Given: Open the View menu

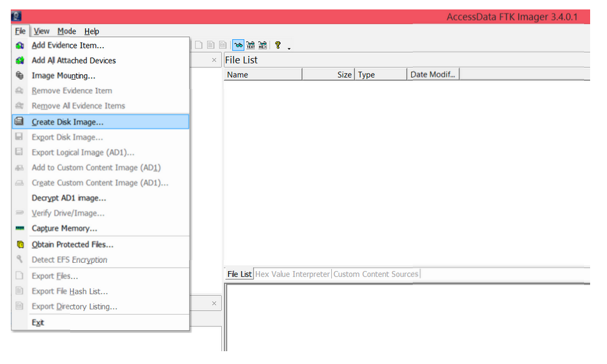Looking at the screenshot, I should click(x=42, y=31).
